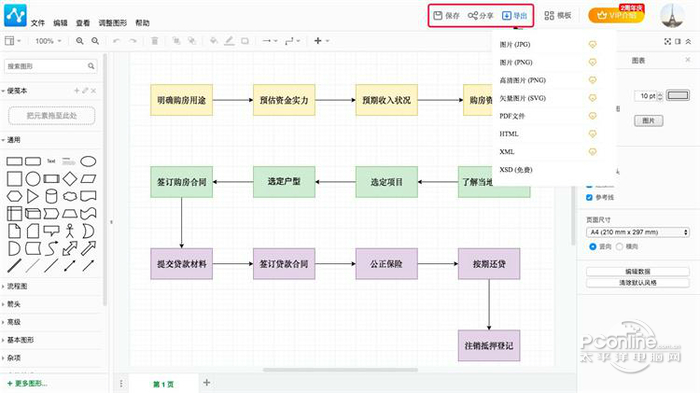
Task: Toggle format panel icon at top right
Action: 678,42
